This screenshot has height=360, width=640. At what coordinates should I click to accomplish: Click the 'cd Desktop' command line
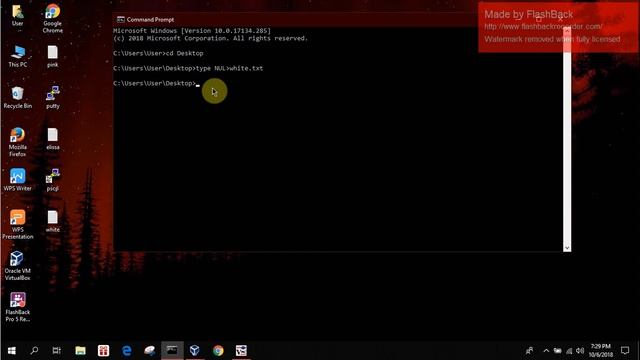(158, 53)
